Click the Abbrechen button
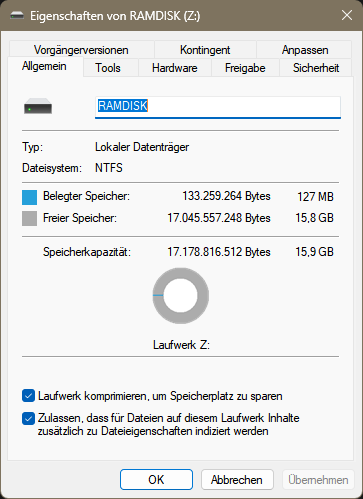This screenshot has height=499, width=363. (237, 480)
